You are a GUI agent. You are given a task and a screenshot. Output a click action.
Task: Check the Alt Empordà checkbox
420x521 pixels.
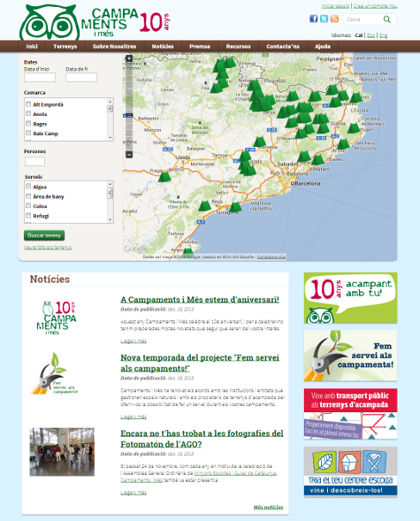pos(28,104)
